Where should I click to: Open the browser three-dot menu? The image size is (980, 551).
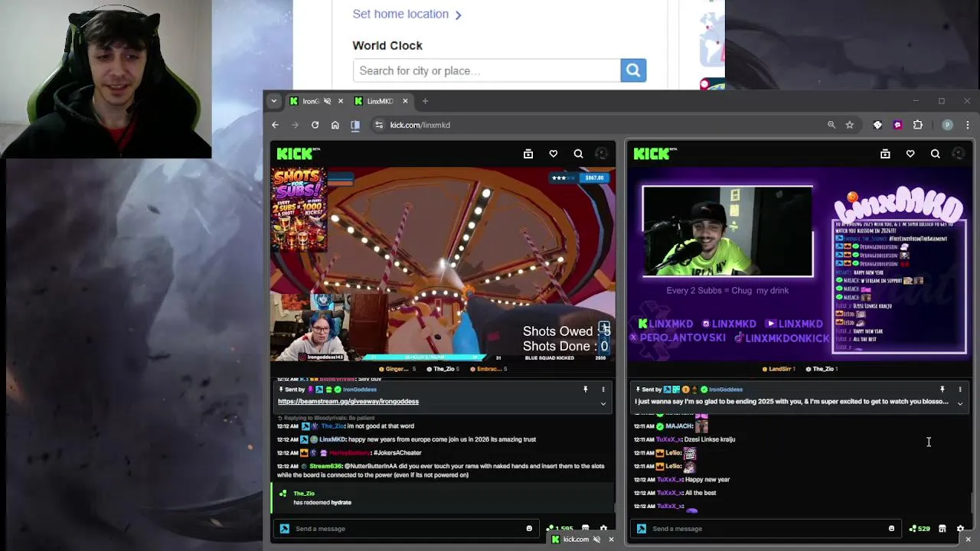[x=967, y=125]
